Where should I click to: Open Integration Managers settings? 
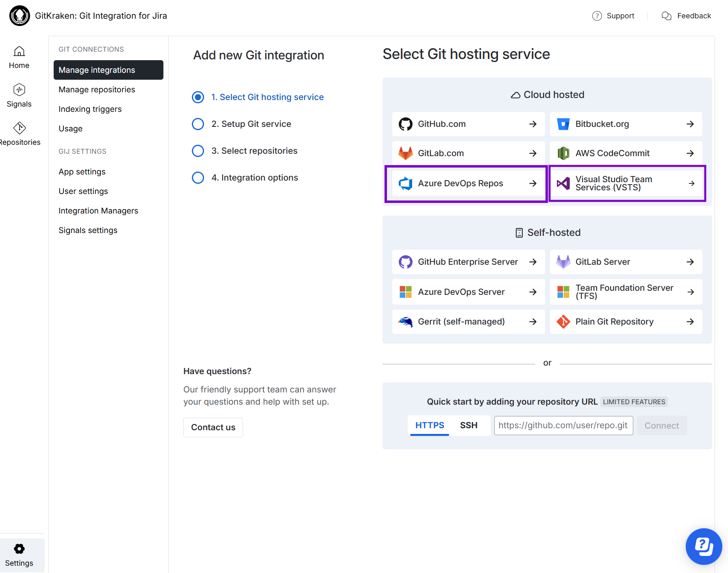98,211
